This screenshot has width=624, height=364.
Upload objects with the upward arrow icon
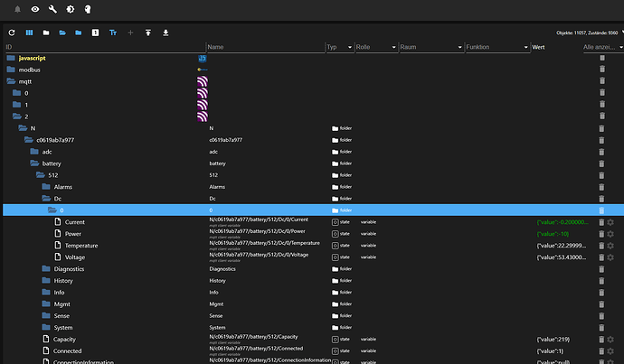(x=148, y=33)
